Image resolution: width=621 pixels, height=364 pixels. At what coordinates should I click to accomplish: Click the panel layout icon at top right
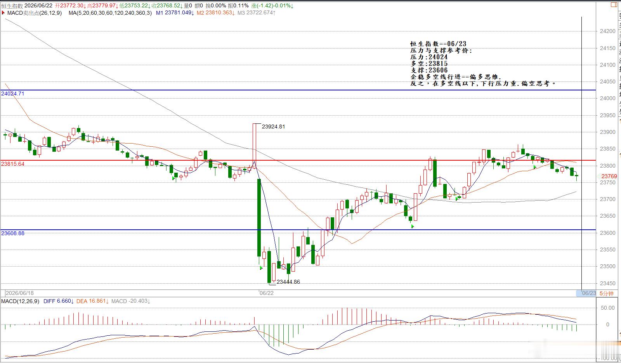pyautogui.click(x=614, y=5)
